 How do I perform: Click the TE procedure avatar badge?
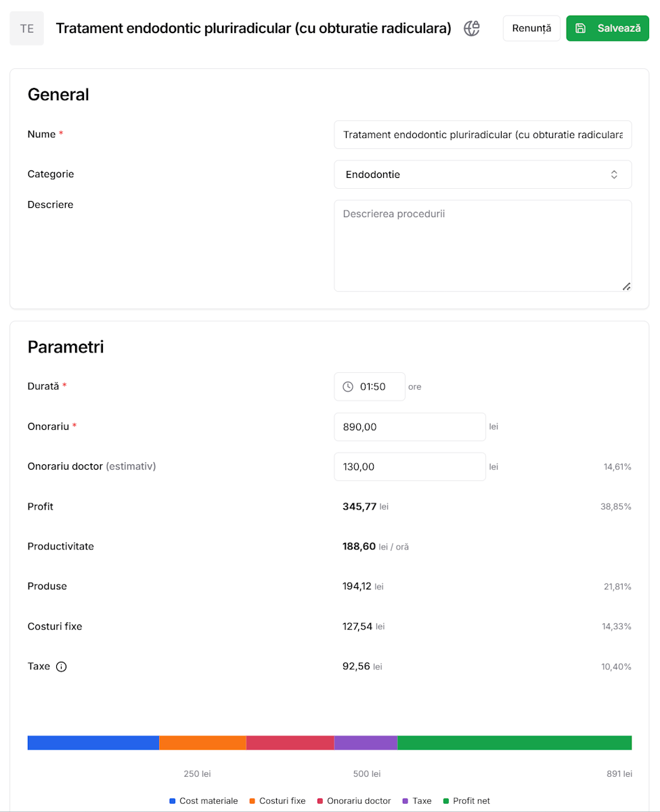pos(26,28)
